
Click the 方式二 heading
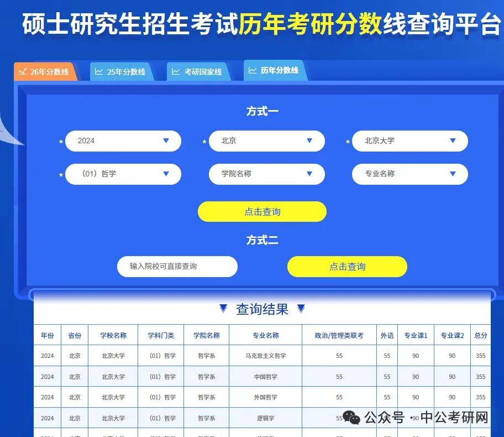tap(262, 240)
